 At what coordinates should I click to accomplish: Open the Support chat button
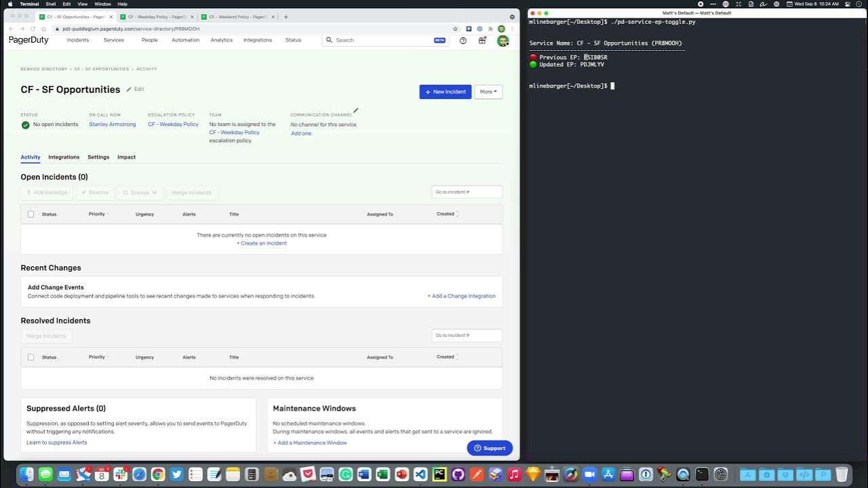490,448
